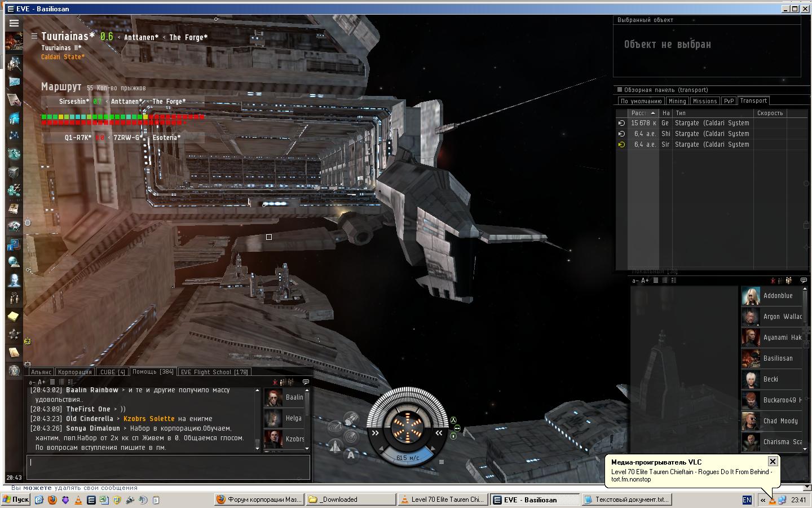The height and width of the screenshot is (508, 812).
Task: Switch to the Альянс chat tab
Action: pyautogui.click(x=41, y=372)
